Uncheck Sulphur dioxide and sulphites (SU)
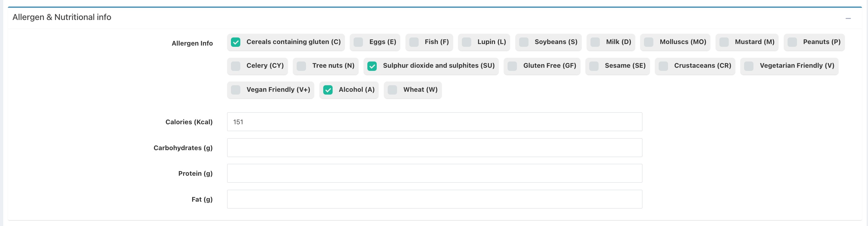Viewport: 868px width, 226px height. pos(372,66)
